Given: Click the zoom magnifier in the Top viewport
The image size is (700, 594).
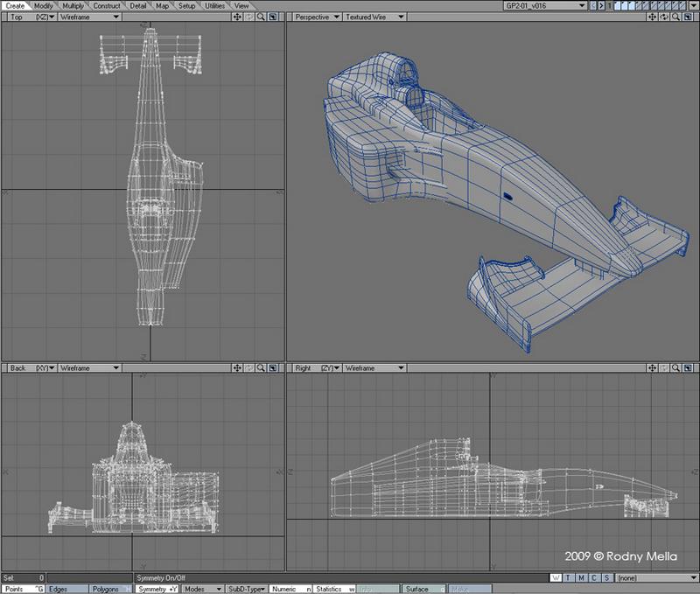Looking at the screenshot, I should pyautogui.click(x=261, y=17).
